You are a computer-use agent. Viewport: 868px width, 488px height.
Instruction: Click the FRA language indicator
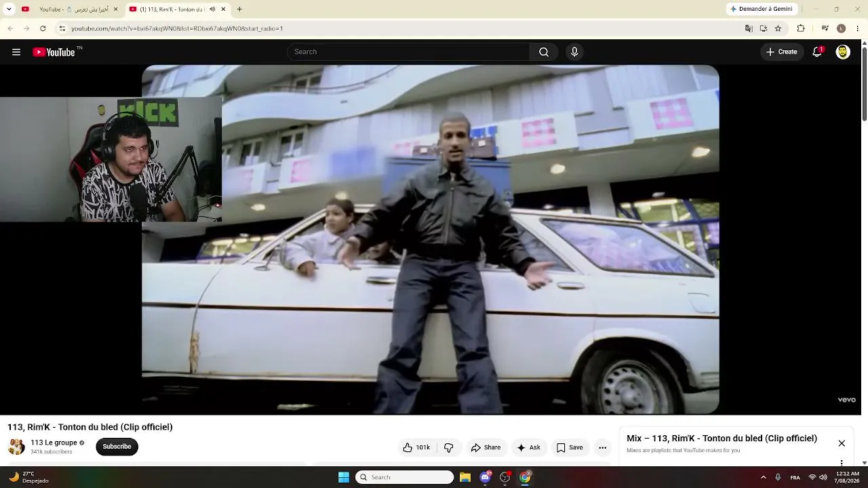[795, 477]
